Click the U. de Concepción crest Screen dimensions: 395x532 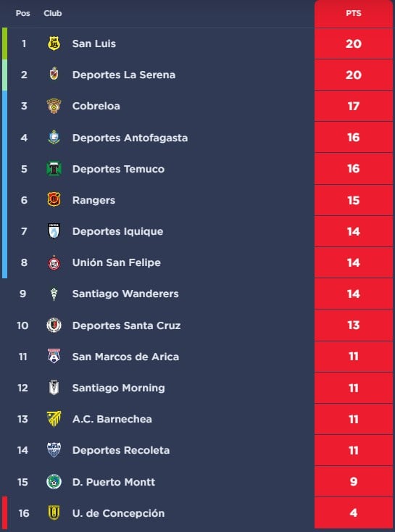tap(54, 513)
